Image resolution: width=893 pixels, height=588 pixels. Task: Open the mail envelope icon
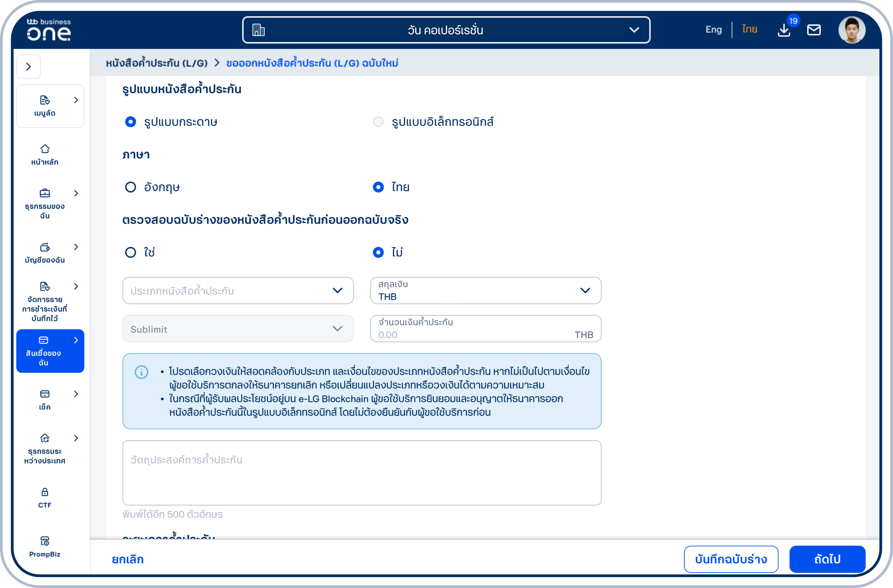point(814,30)
